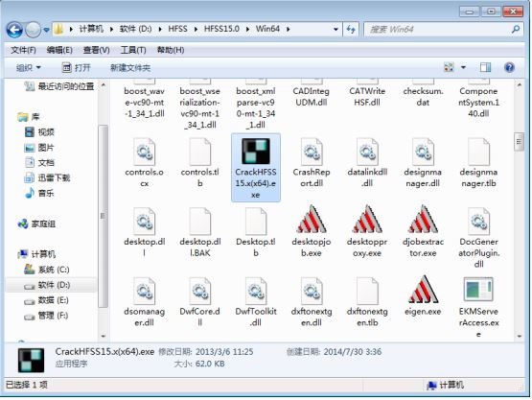This screenshot has width=532, height=400.
Task: Open the 文件(F) menu
Action: pos(23,50)
